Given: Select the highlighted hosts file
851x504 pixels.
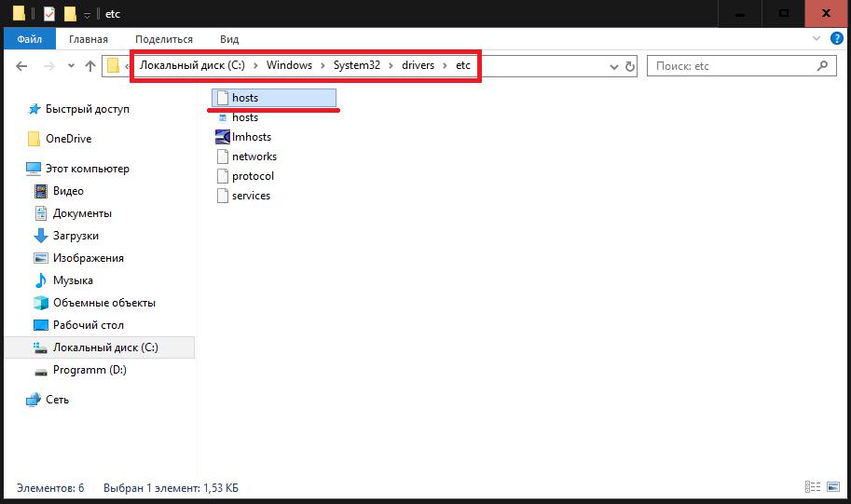Looking at the screenshot, I should 274,98.
